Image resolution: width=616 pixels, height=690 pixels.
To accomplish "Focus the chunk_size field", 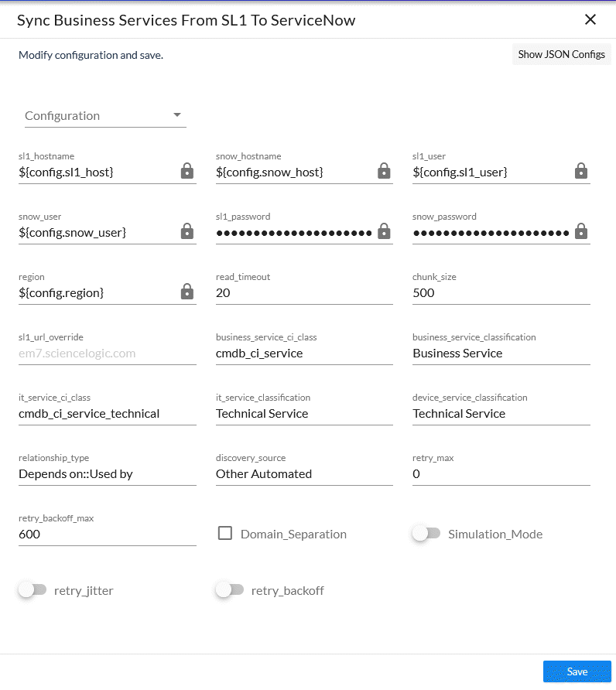I will [x=501, y=293].
